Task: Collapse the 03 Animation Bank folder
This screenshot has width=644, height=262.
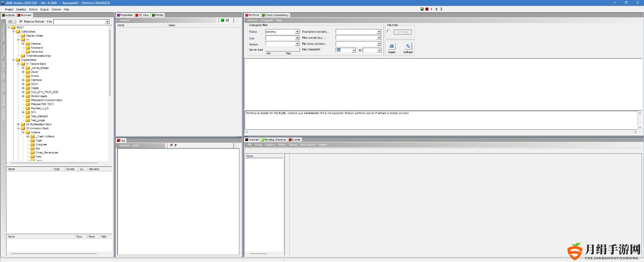Action: point(18,128)
